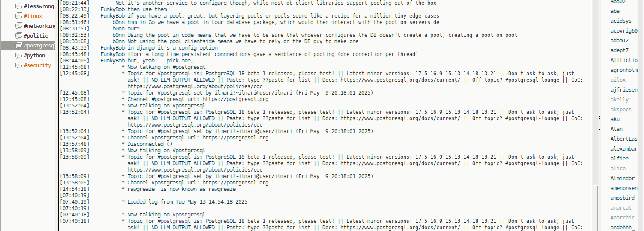644x231 pixels.
Task: Select user Alan in the user list
Action: 617,129
